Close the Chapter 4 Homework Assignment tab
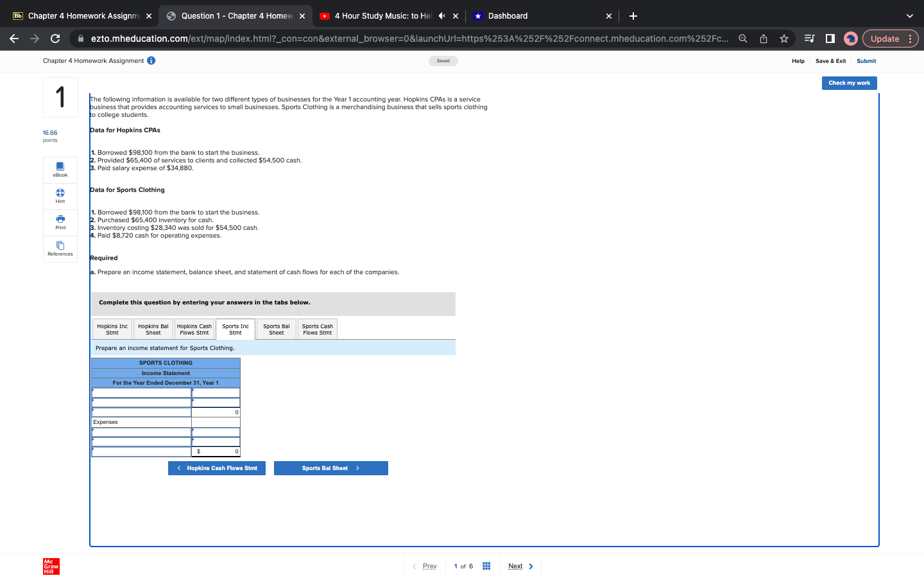This screenshot has height=578, width=924. tap(149, 16)
